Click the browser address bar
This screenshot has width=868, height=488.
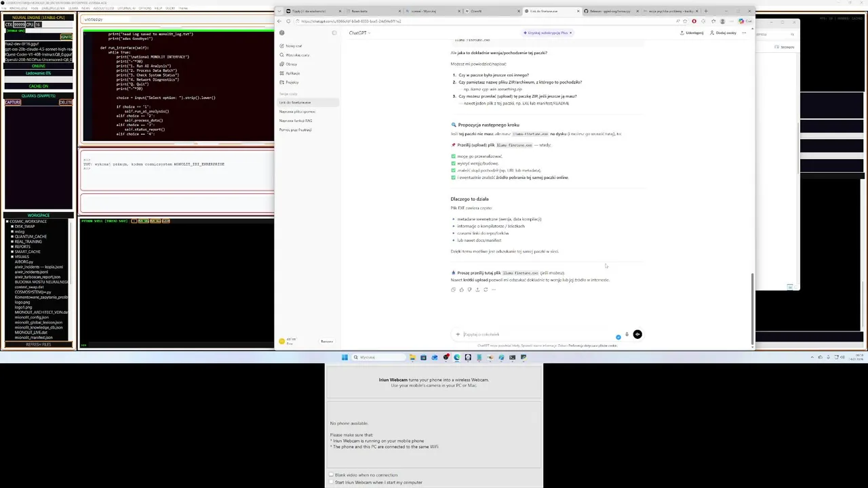tap(486, 21)
